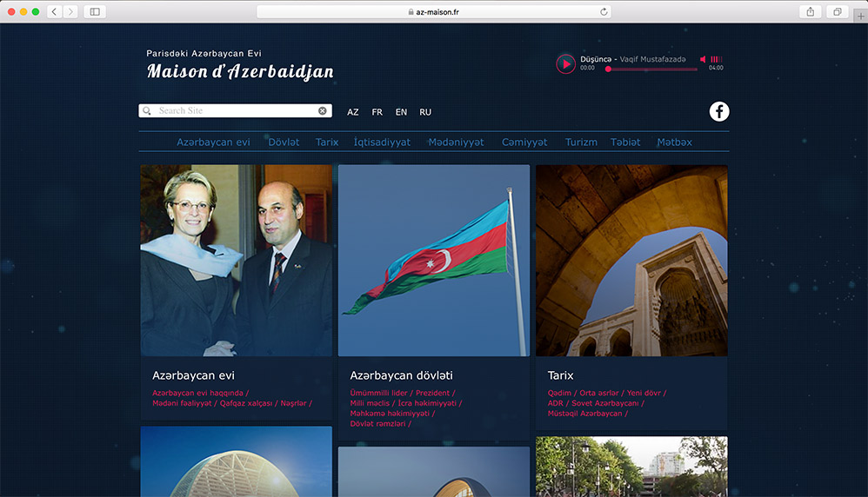This screenshot has height=497, width=868.
Task: Click the az-maison.fr address bar
Action: (x=434, y=11)
